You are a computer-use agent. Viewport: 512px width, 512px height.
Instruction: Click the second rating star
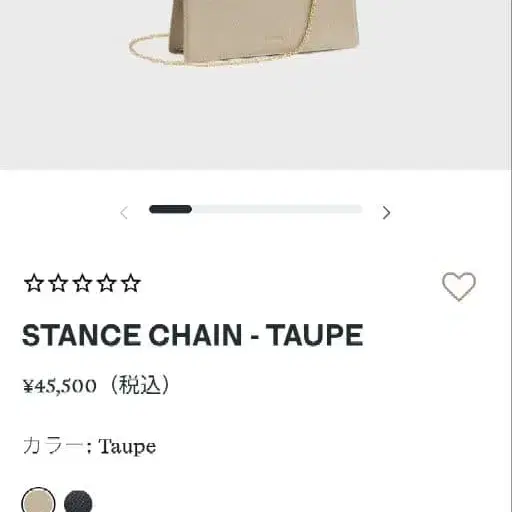58,283
